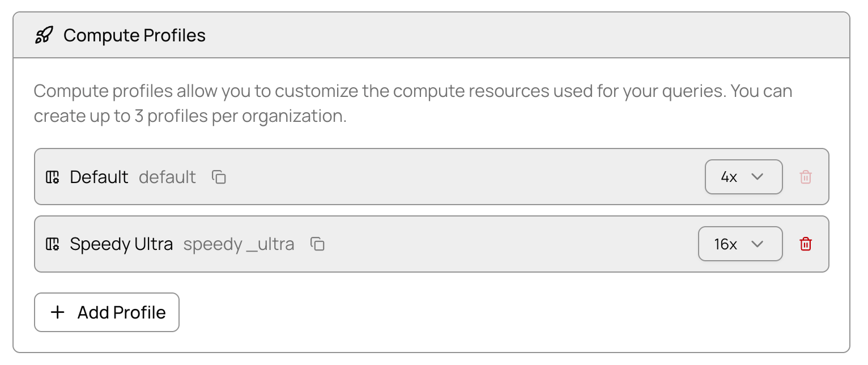Click the Default profile's compute icon
Image resolution: width=868 pixels, height=365 pixels.
(52, 177)
